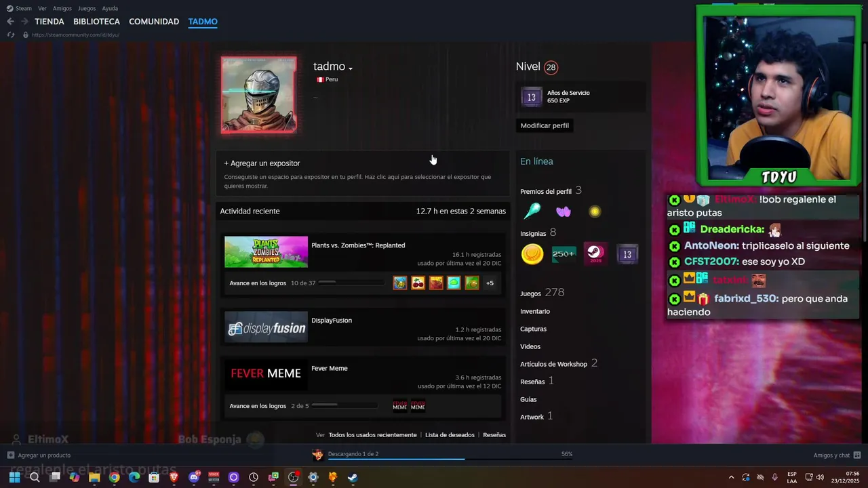
Task: Open the Steam menu
Action: [24, 8]
